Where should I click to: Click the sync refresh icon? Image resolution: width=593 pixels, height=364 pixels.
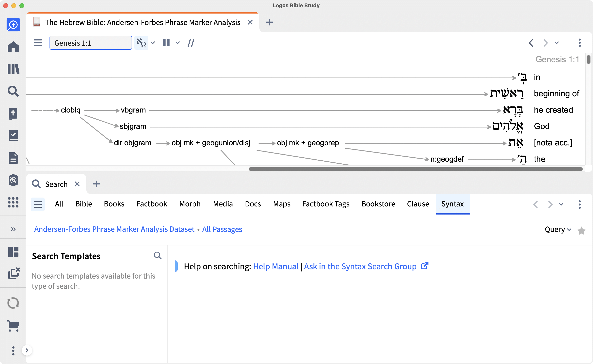tap(13, 303)
